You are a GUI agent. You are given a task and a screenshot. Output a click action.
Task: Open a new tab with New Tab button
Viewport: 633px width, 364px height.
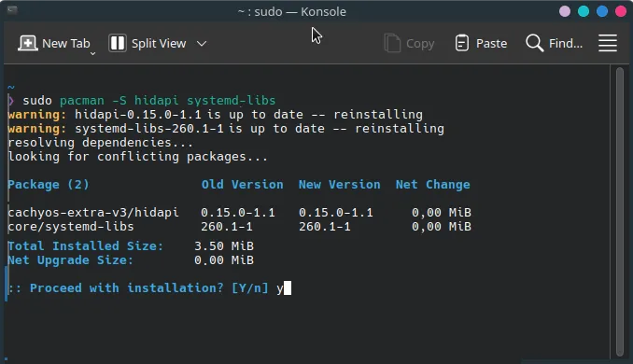[x=54, y=43]
